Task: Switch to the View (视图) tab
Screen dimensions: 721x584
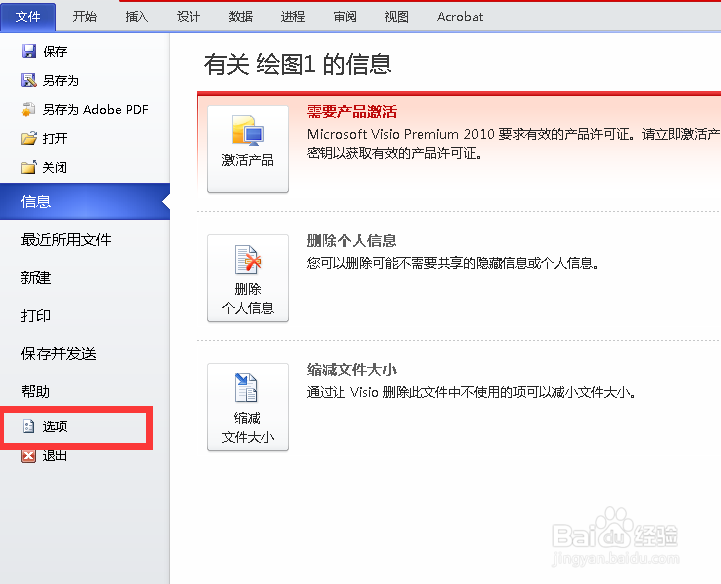Action: (396, 17)
